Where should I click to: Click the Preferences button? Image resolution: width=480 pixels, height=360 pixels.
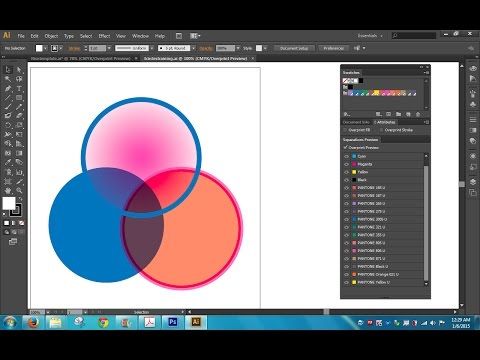(x=333, y=48)
